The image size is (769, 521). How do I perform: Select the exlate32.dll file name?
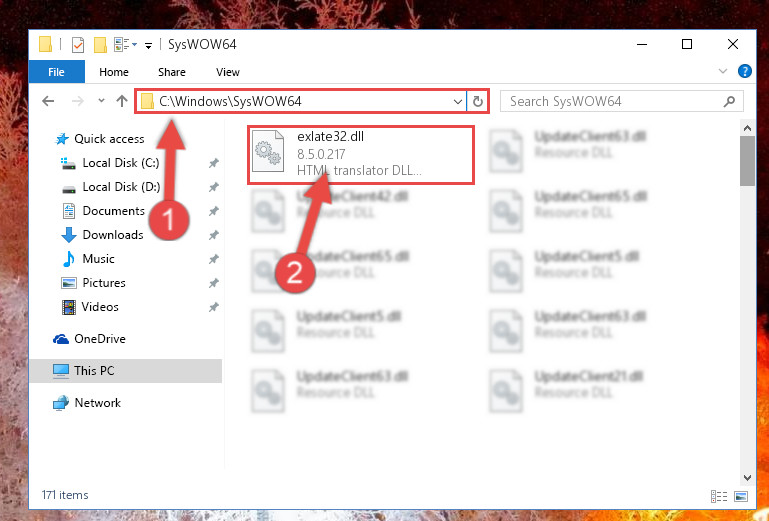coord(331,136)
